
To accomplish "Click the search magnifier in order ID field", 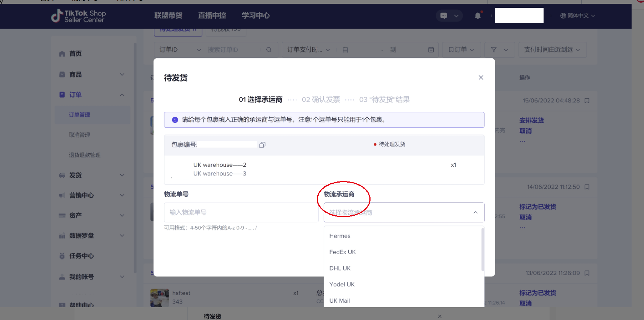I will click(x=269, y=50).
